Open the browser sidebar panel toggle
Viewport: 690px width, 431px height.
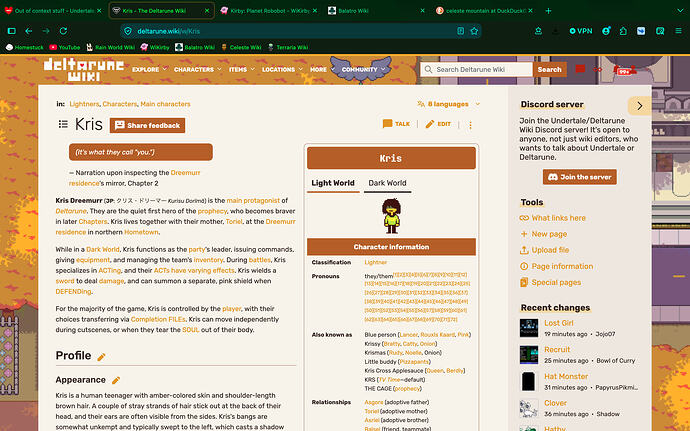tap(12, 31)
